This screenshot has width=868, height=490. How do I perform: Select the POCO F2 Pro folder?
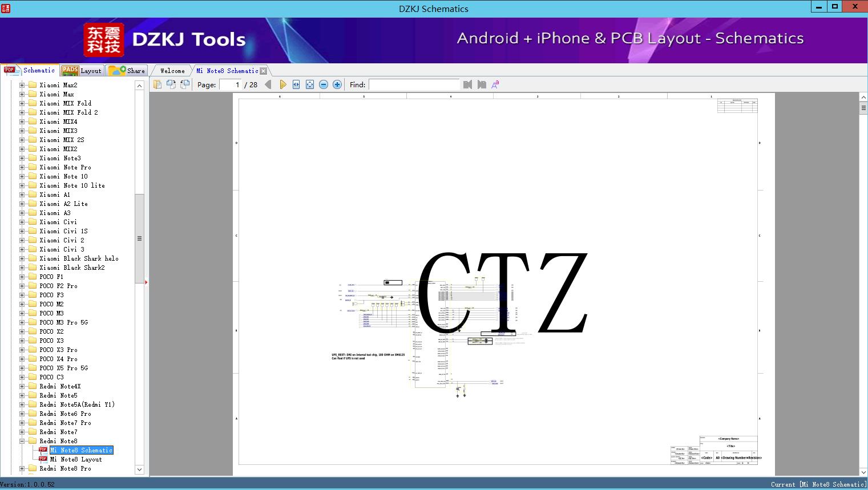58,286
